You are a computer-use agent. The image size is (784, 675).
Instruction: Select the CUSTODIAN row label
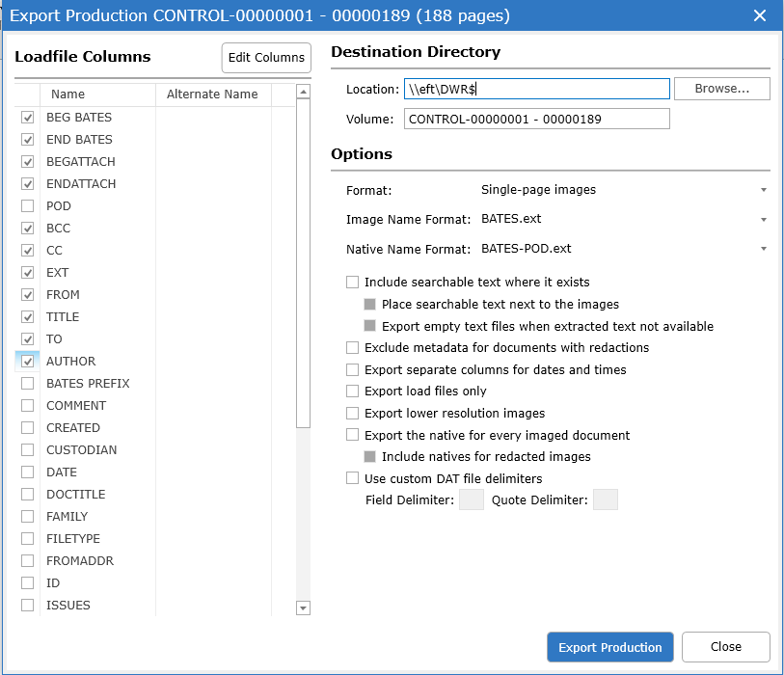82,450
